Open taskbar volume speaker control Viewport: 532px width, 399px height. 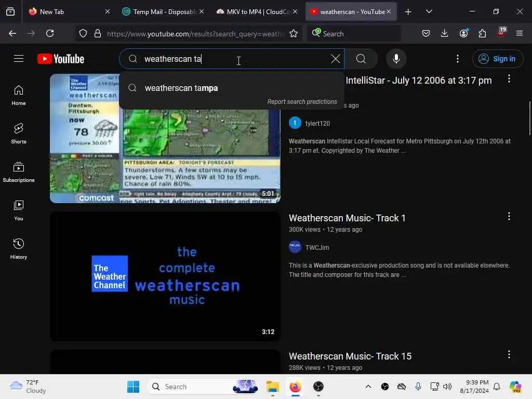pos(447,387)
